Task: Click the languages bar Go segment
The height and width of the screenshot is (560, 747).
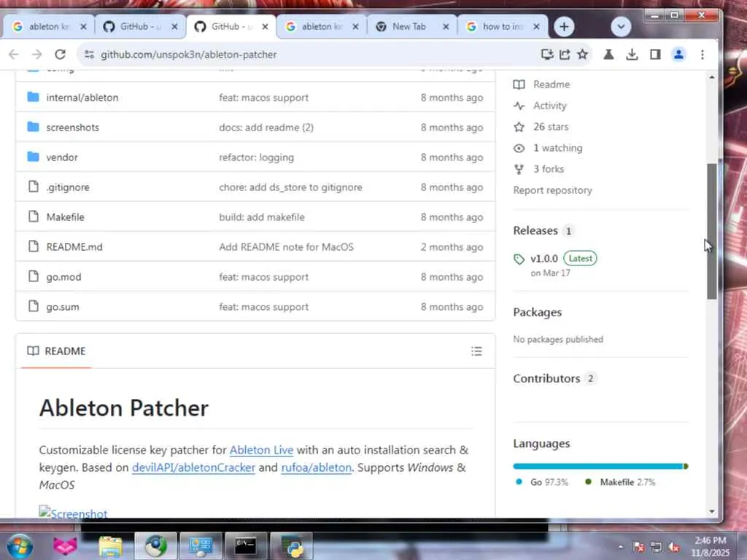Action: point(598,466)
